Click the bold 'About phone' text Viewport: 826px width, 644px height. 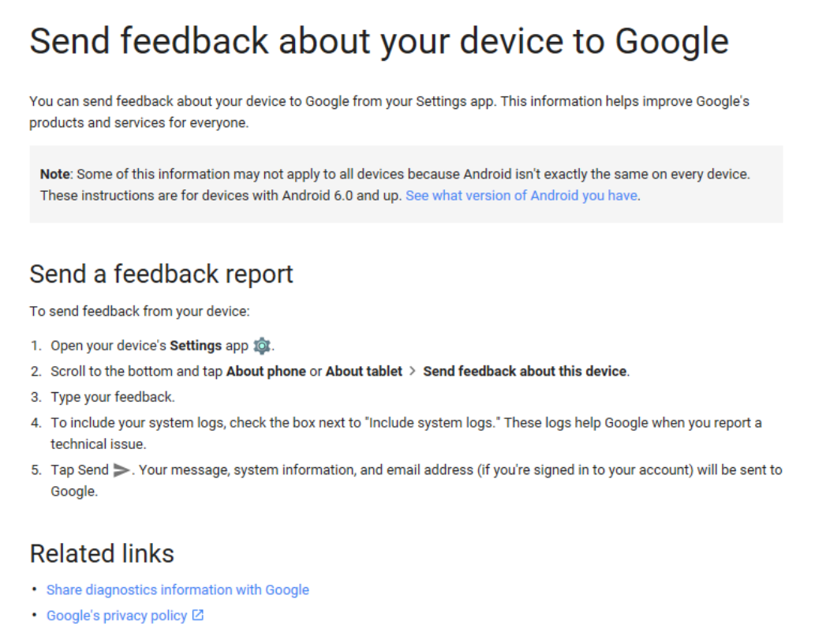(x=266, y=372)
